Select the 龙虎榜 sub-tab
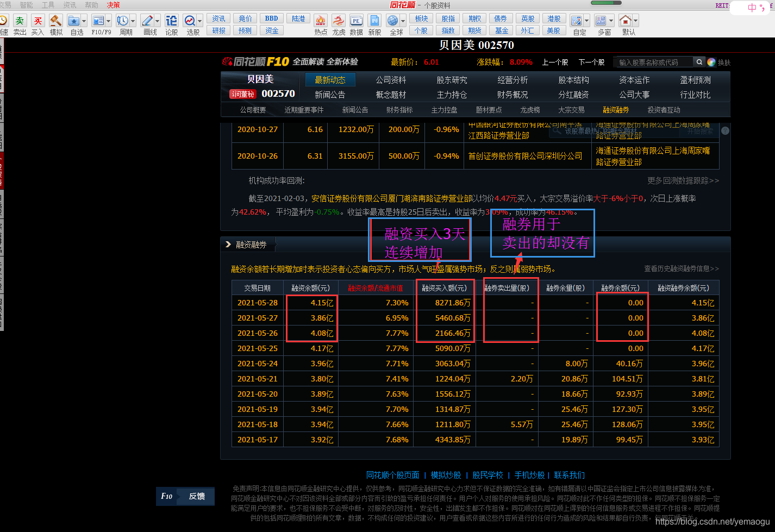775x532 pixels. (x=530, y=110)
